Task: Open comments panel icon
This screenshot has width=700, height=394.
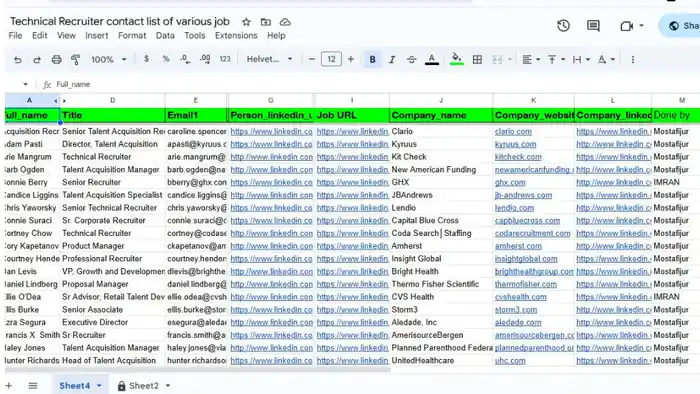Action: 593,26
